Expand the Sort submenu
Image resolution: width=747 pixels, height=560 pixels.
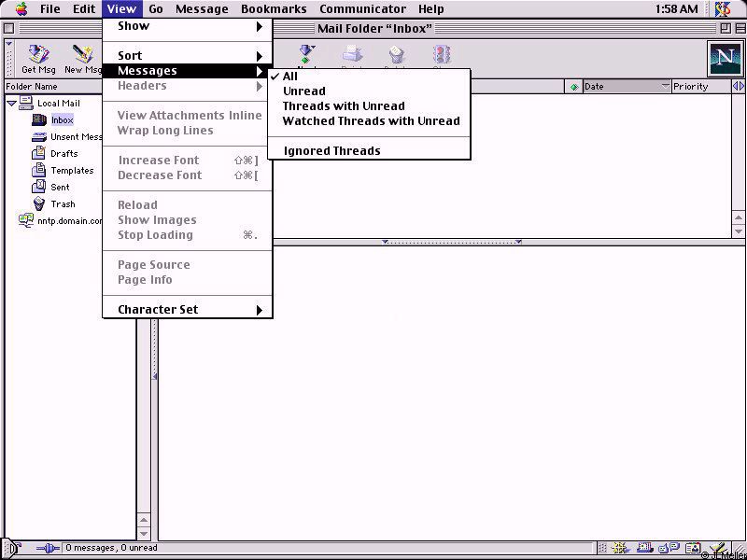(188, 56)
